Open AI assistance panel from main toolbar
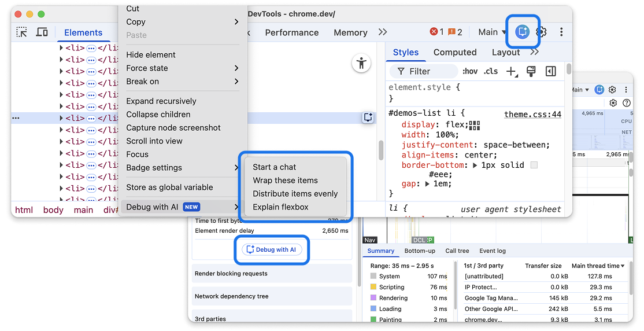 click(523, 32)
